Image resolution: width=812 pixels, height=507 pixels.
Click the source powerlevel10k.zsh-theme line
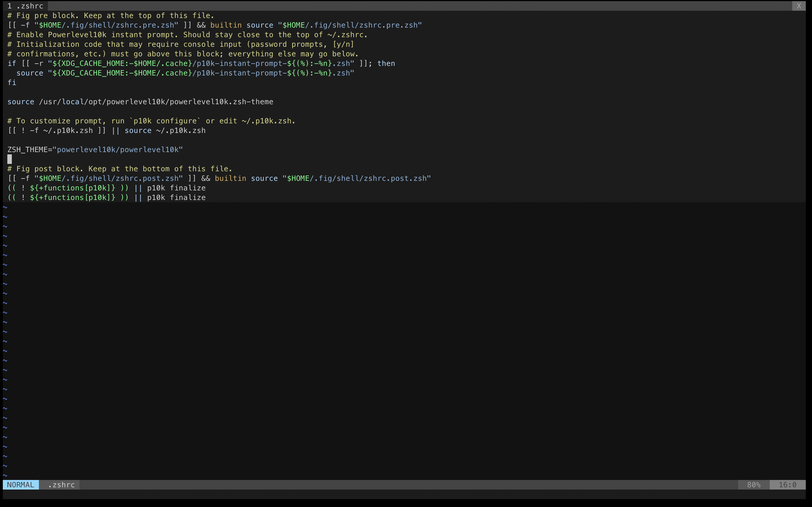140,102
